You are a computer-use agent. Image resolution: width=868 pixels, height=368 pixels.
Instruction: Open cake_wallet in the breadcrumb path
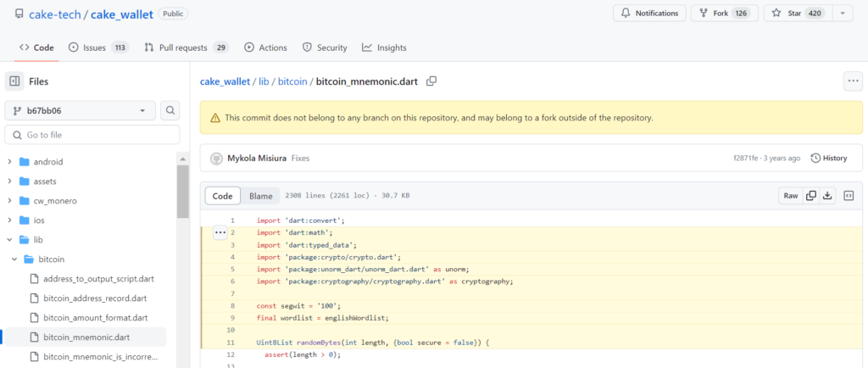point(225,81)
